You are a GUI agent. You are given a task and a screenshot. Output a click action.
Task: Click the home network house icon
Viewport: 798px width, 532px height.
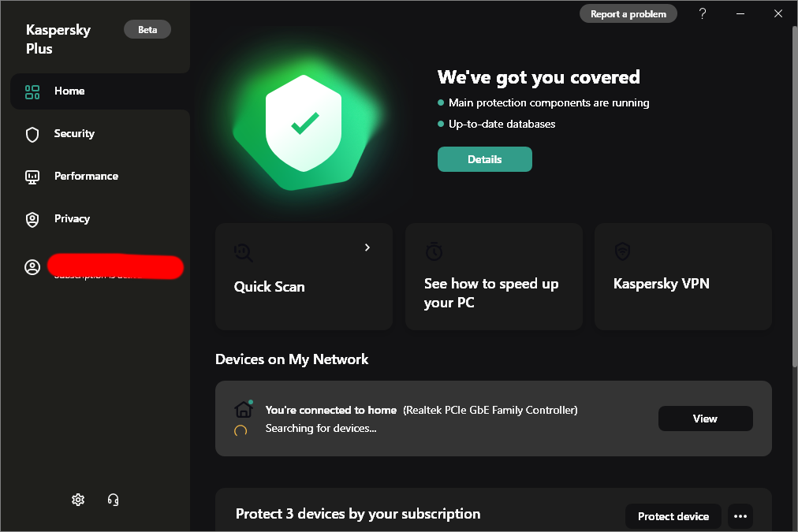tap(244, 410)
